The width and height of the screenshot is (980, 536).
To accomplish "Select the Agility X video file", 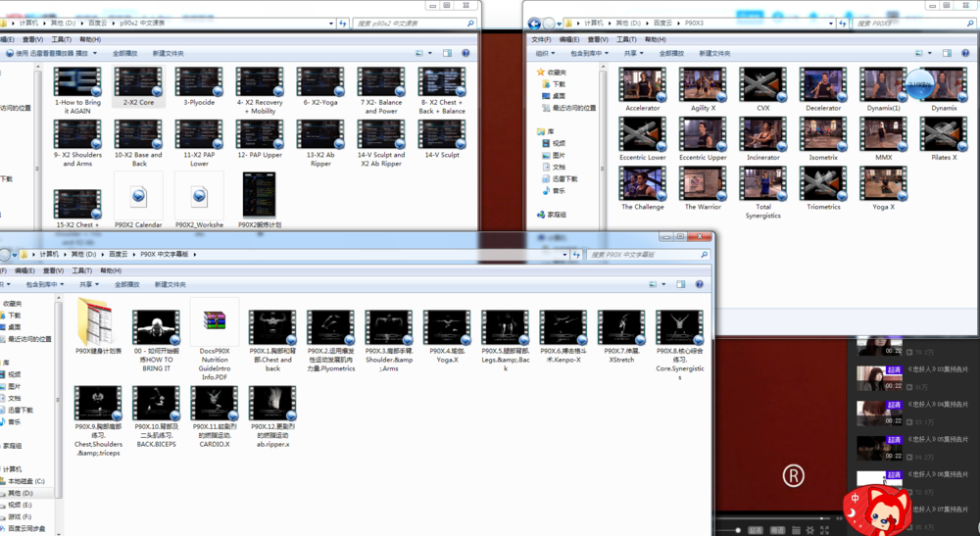I will 703,90.
